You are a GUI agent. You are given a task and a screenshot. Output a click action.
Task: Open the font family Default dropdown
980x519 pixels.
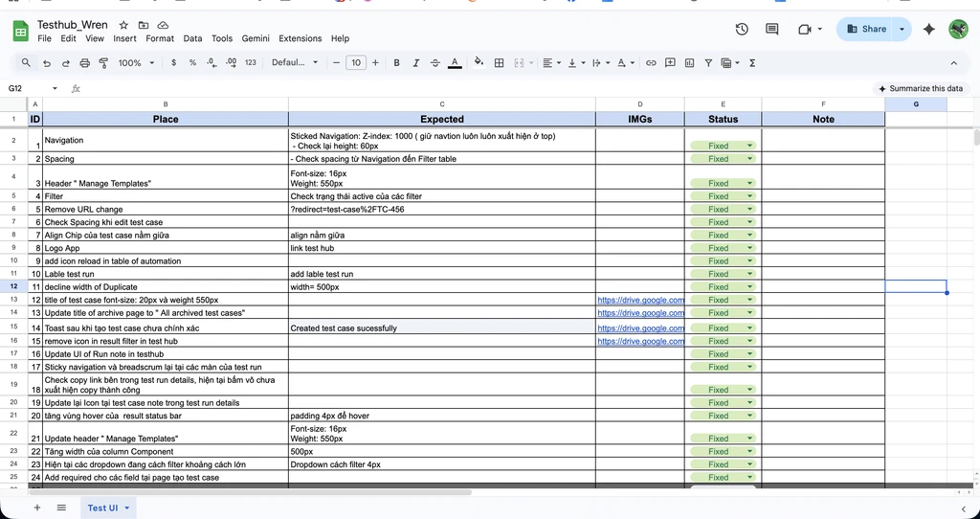(295, 63)
